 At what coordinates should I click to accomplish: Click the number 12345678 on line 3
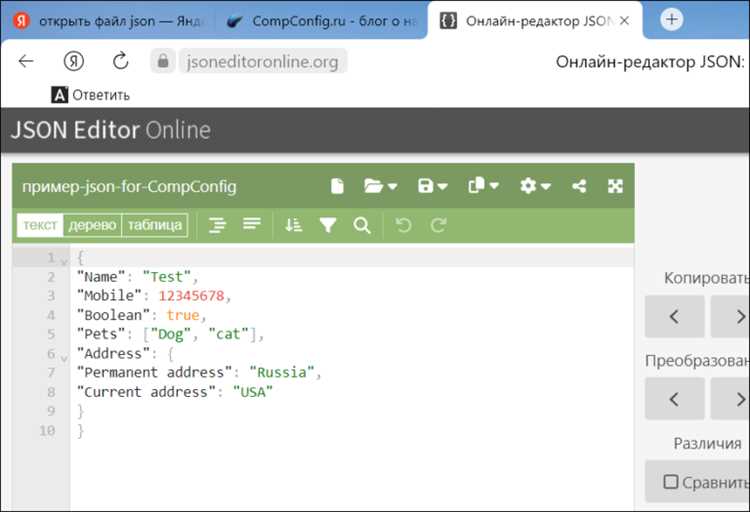(x=191, y=296)
